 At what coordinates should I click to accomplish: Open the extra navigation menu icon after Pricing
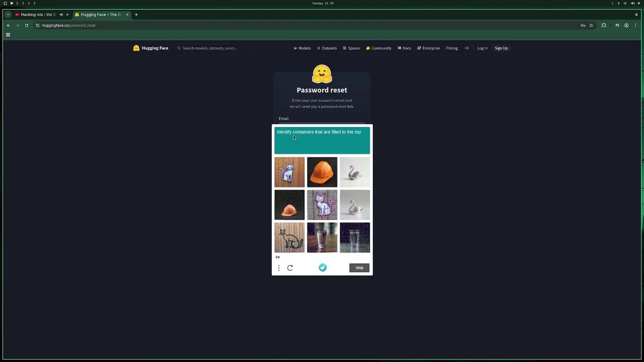tap(466, 48)
